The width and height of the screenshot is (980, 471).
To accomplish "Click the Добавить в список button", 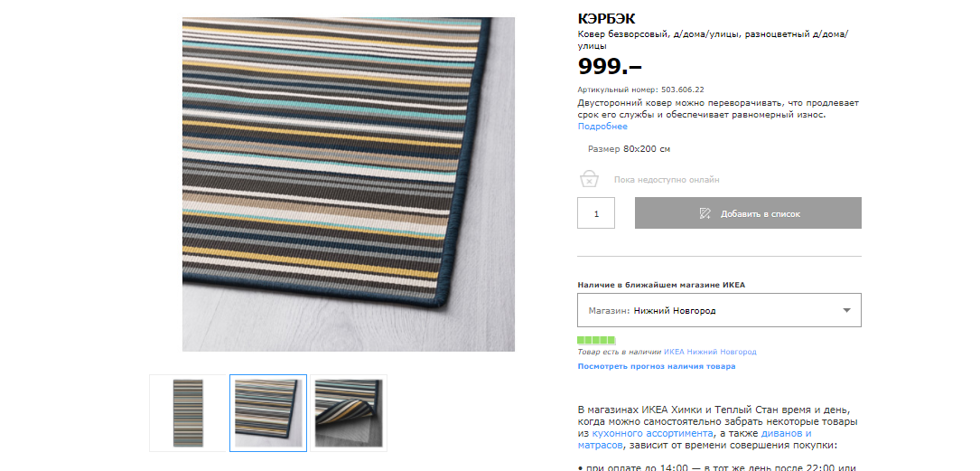I will pyautogui.click(x=748, y=213).
